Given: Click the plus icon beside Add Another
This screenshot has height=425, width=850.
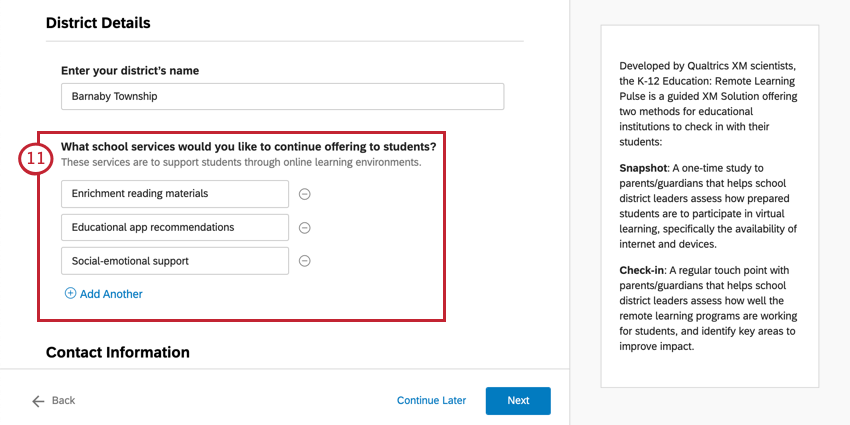Looking at the screenshot, I should click(70, 294).
